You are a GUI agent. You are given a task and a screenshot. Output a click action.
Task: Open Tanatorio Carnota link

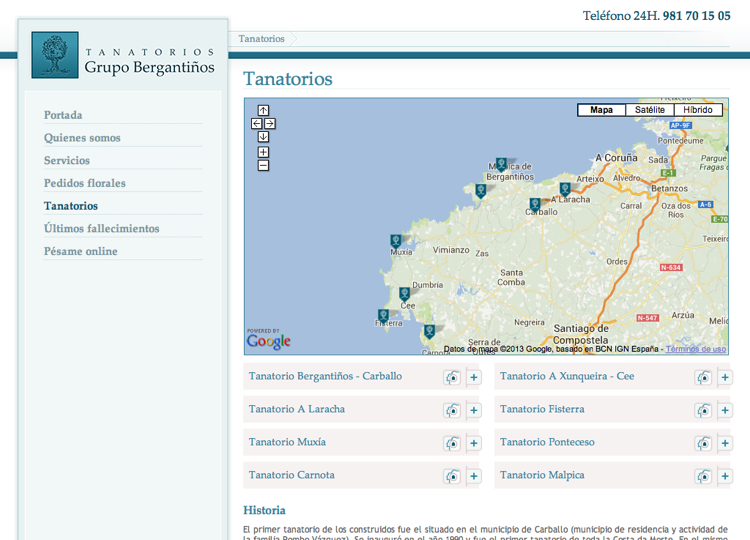point(291,475)
